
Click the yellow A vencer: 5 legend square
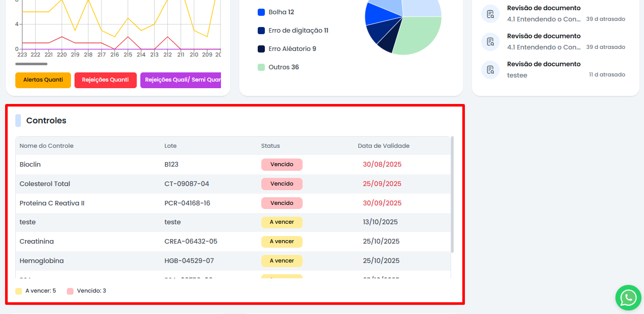point(19,291)
